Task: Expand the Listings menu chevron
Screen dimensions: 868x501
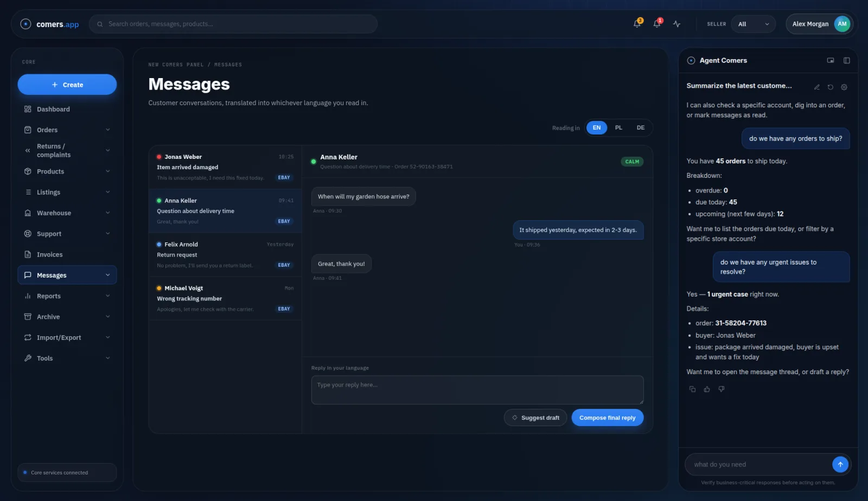Action: pyautogui.click(x=107, y=192)
